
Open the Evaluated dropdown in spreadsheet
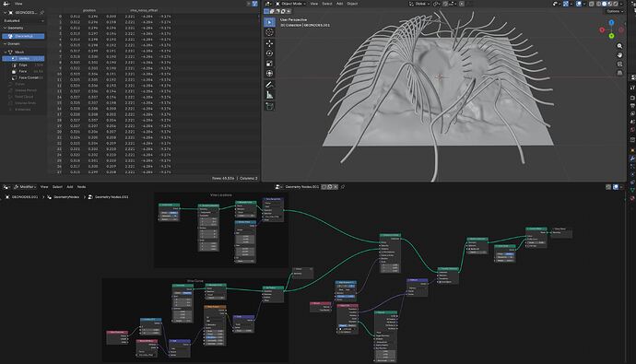pos(24,20)
